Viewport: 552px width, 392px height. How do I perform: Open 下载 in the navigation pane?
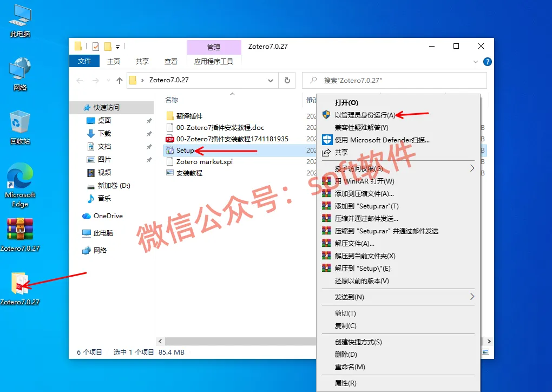(x=104, y=134)
